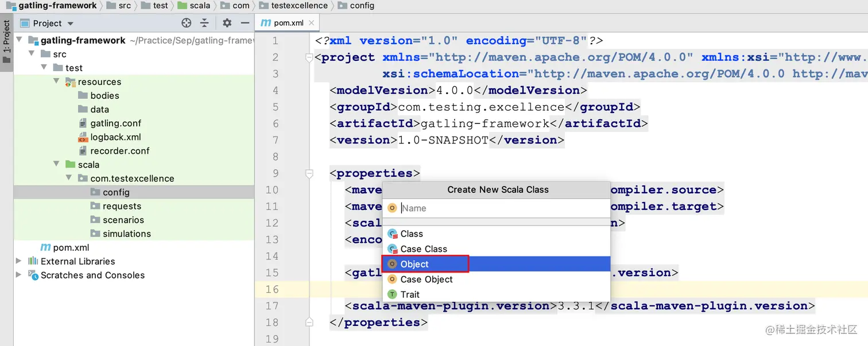Screen dimensions: 868x346
Task: Click line number 13 in gutter
Action: (x=273, y=239)
